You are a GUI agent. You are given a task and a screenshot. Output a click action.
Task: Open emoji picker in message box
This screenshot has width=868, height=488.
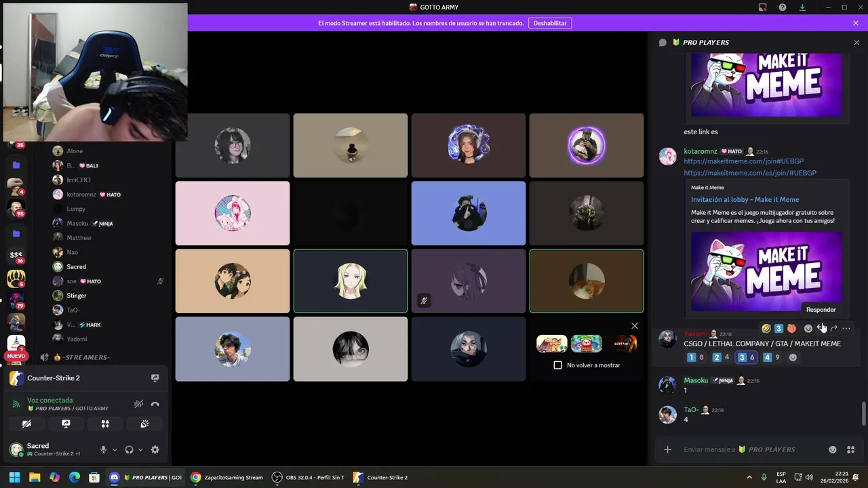833,449
